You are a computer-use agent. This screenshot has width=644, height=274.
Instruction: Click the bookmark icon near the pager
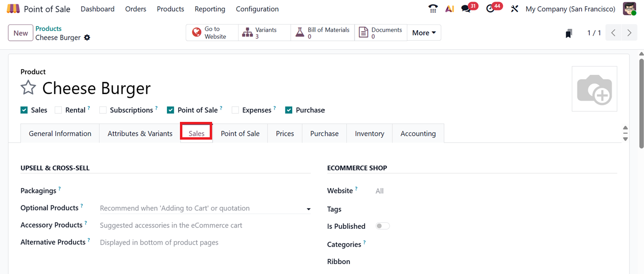tap(569, 33)
